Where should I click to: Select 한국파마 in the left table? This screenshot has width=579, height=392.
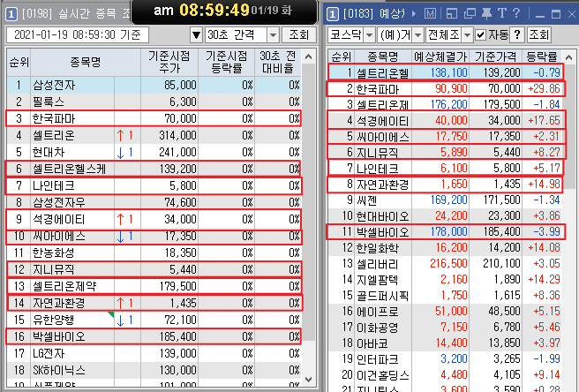pyautogui.click(x=154, y=118)
